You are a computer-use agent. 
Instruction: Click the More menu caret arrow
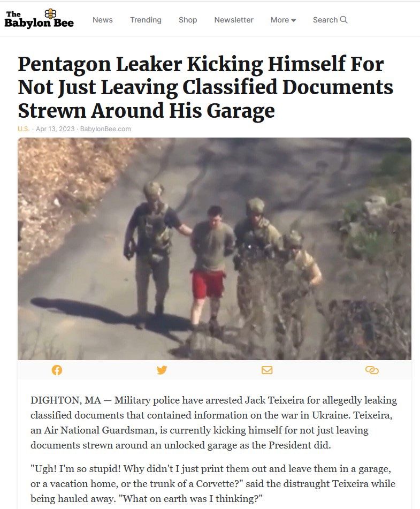point(293,20)
